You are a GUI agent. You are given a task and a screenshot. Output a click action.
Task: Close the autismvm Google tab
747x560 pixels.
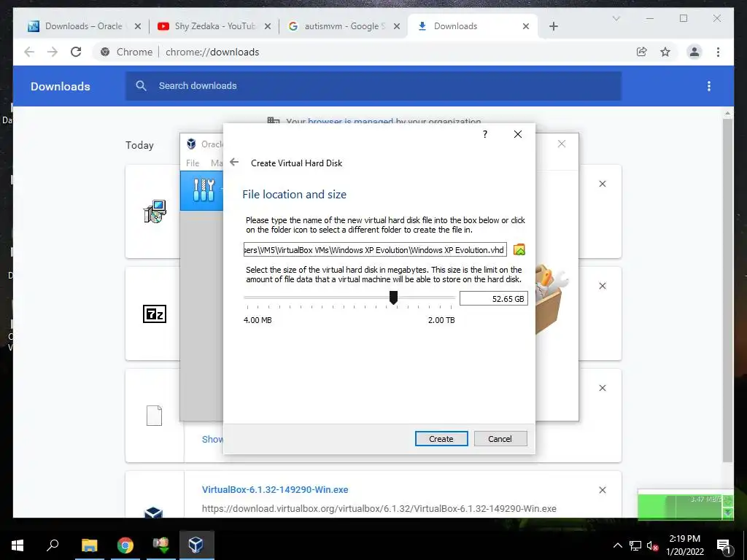396,26
